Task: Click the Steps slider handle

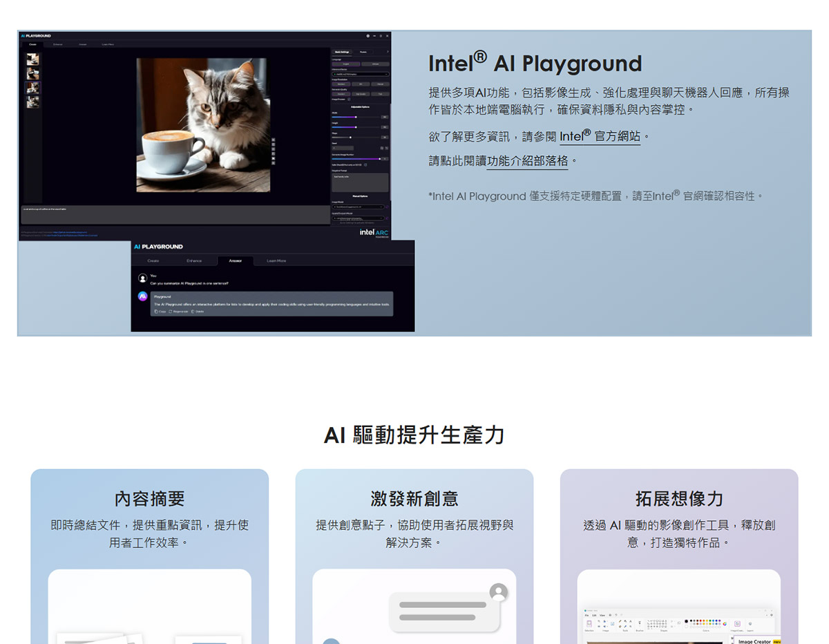Action: point(350,138)
